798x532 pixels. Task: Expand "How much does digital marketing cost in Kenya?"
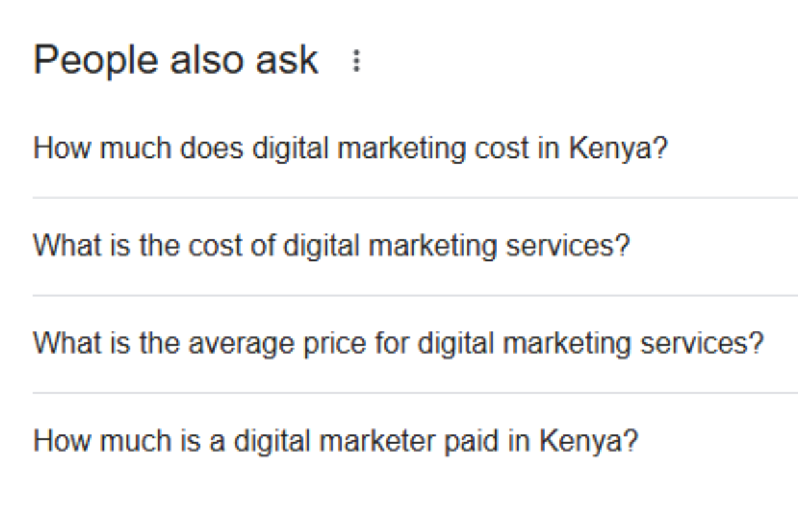pos(350,148)
